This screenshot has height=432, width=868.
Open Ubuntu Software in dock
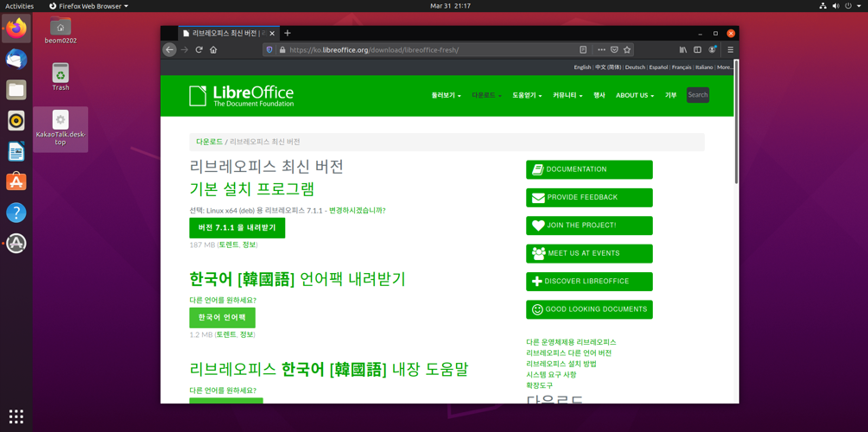coord(16,181)
